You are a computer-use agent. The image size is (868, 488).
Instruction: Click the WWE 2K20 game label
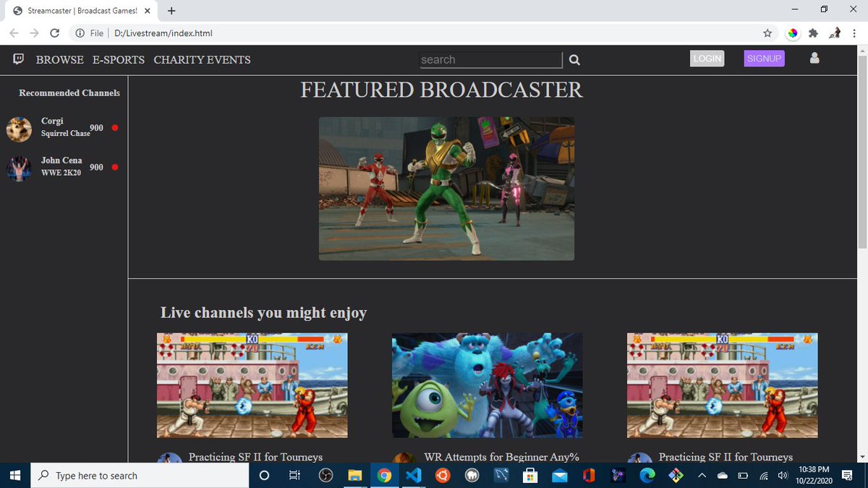(61, 173)
